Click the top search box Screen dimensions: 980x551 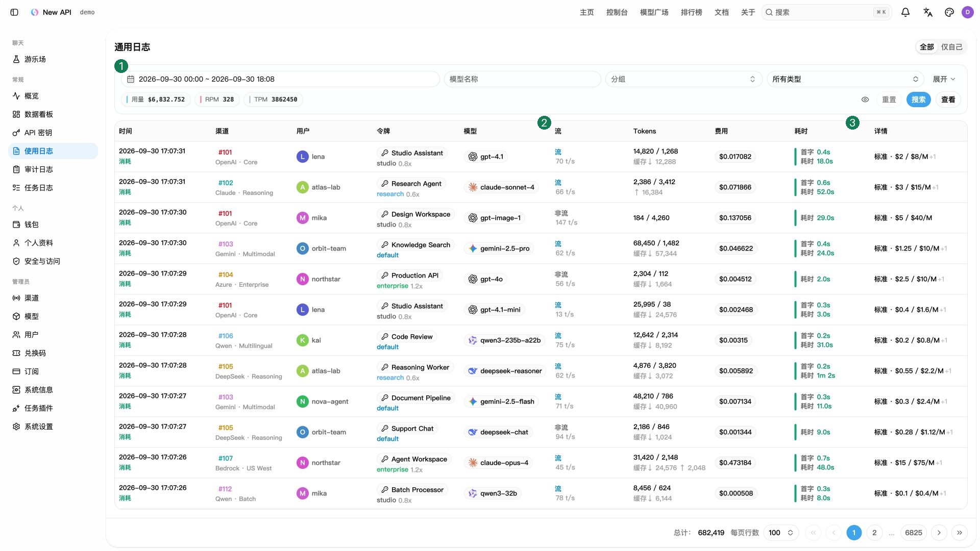tap(826, 12)
